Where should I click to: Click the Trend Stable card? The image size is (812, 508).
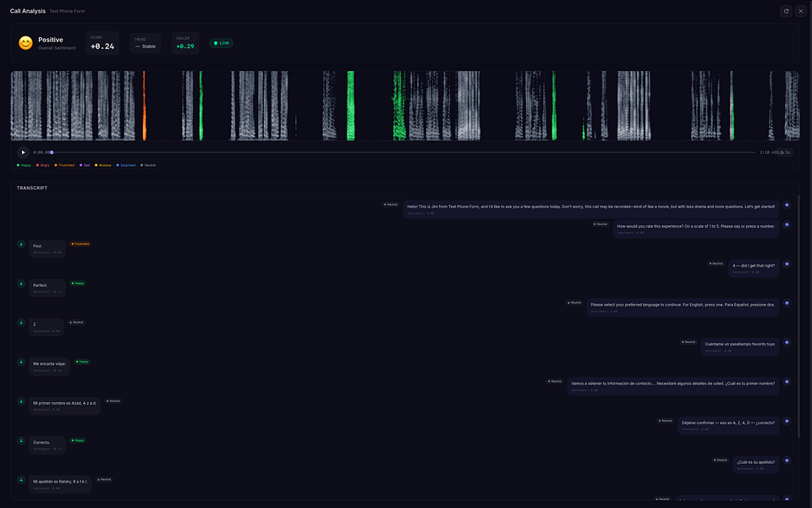coord(145,43)
